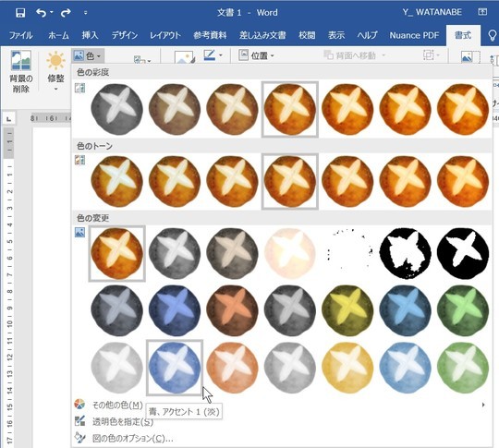Select the grayscale recolor thumbnail
The image size is (499, 448).
pos(175,254)
